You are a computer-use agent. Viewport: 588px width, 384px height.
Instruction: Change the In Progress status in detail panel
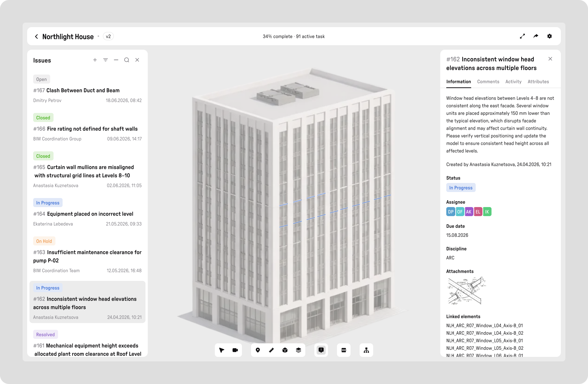[x=461, y=188]
